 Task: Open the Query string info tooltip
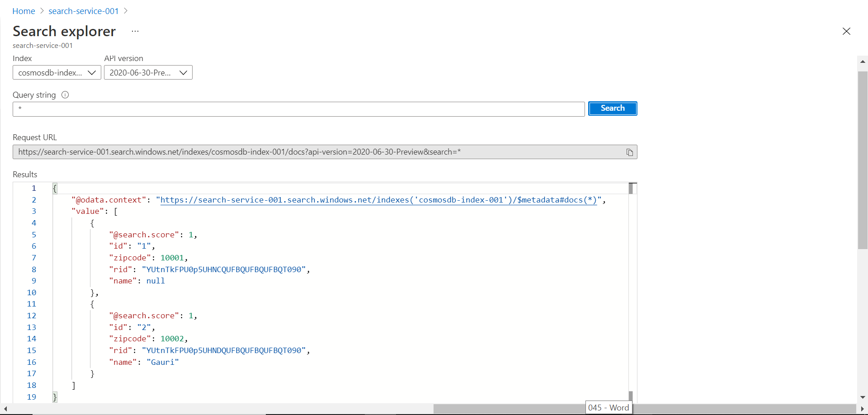coord(65,95)
